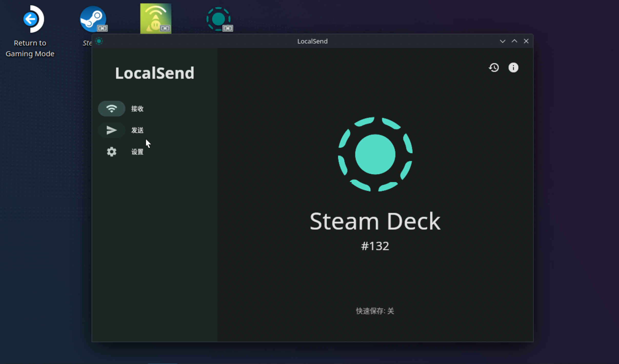Open the transfer history icon
Viewport: 619px width, 364px height.
coord(494,68)
